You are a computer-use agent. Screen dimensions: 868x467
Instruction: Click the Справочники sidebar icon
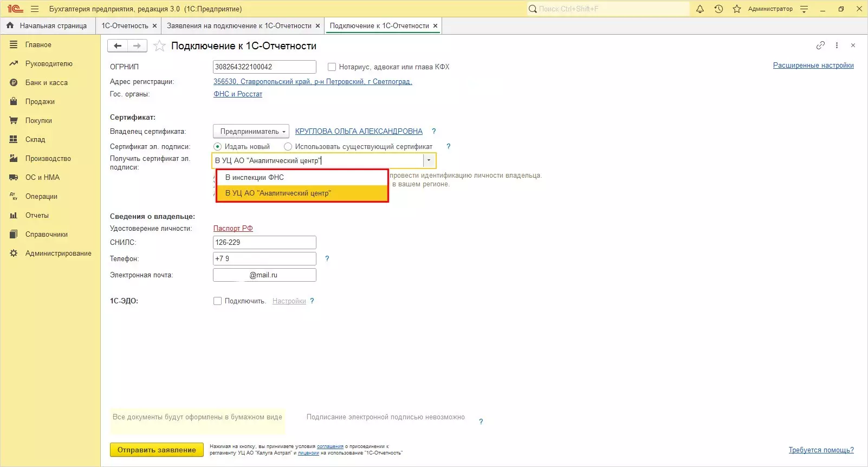click(x=14, y=235)
